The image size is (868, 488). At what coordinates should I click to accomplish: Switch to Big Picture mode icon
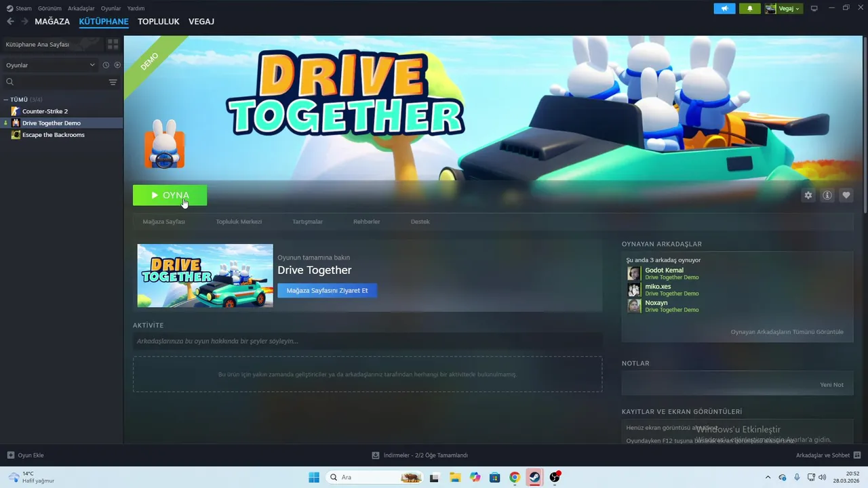coord(814,8)
